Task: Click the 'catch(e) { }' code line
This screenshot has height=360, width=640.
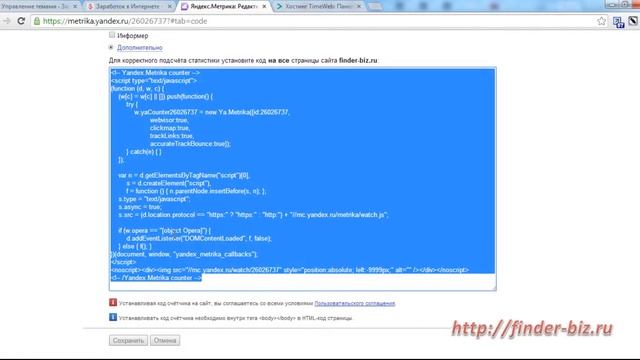Action: coord(144,151)
